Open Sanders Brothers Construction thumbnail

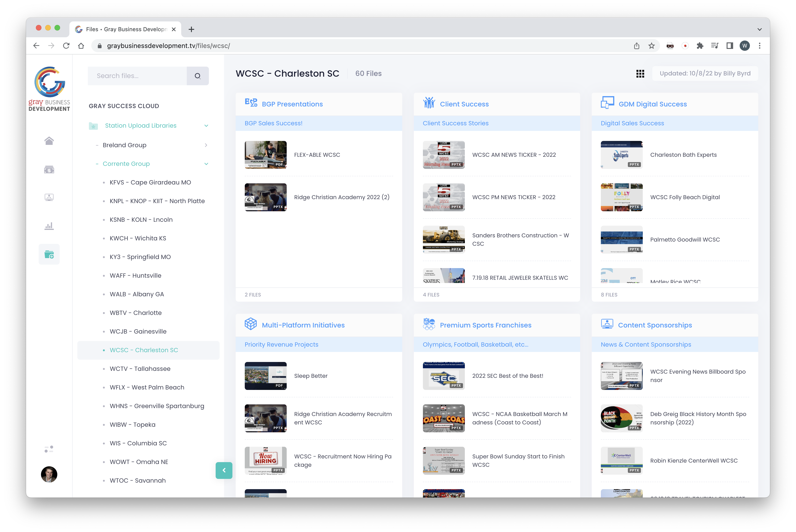pyautogui.click(x=444, y=239)
